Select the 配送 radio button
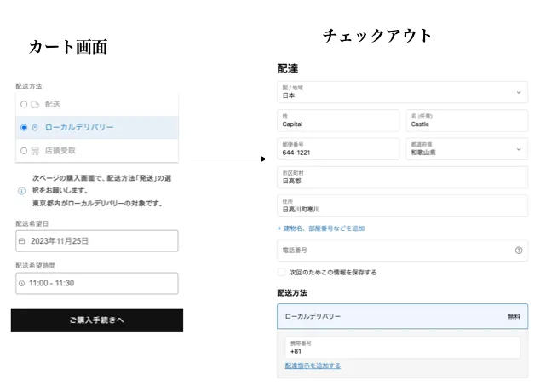The width and height of the screenshot is (540, 392). (24, 104)
